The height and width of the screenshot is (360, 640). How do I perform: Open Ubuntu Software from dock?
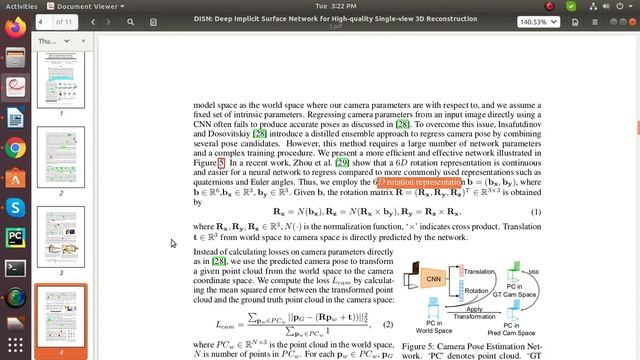pos(16,178)
